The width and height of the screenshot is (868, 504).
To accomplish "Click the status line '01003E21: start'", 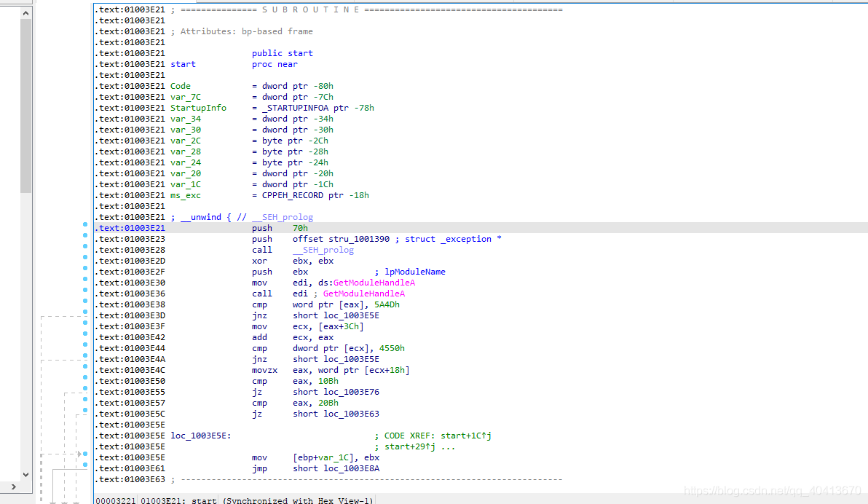I will (x=178, y=500).
